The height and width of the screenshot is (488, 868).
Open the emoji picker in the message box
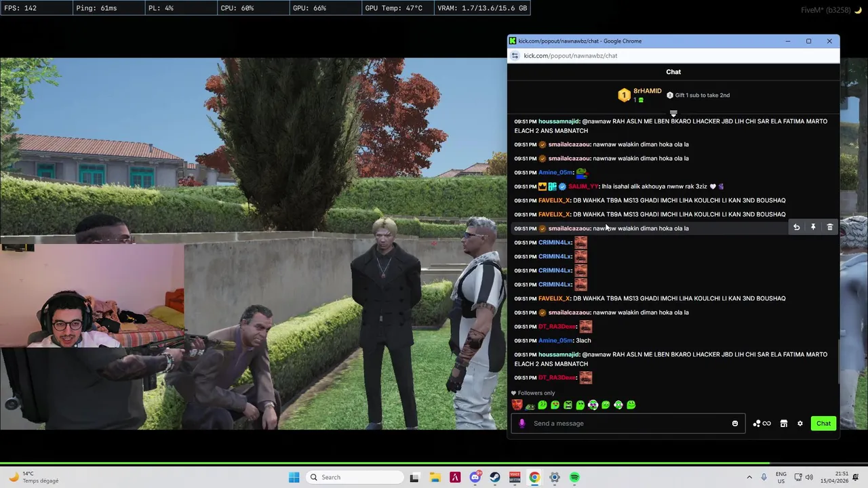[734, 424]
